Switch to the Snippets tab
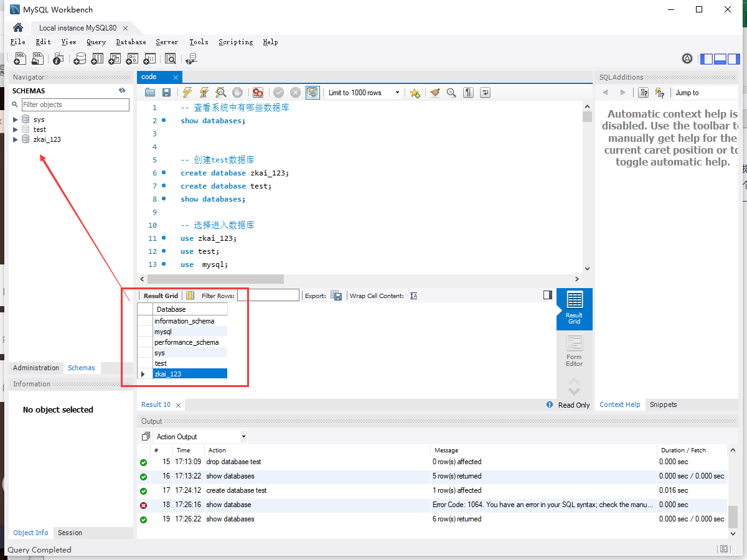 click(x=664, y=404)
